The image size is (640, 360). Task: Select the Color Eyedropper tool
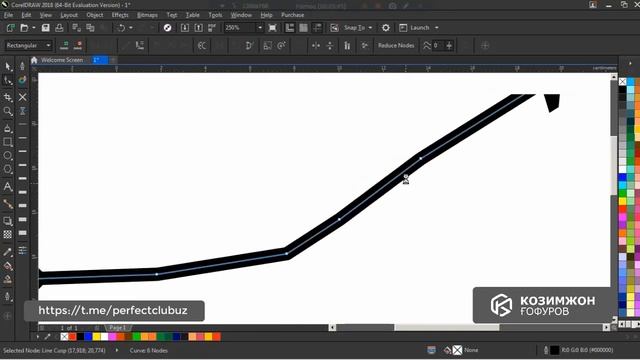[8, 252]
